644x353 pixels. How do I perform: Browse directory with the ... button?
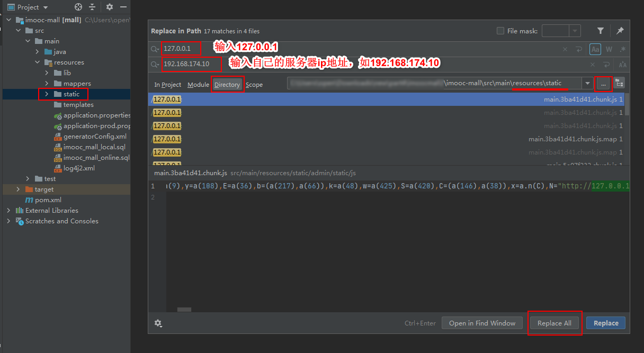[x=603, y=84]
